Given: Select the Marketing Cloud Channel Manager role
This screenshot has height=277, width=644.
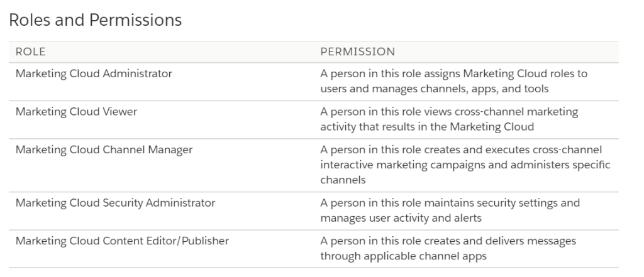Looking at the screenshot, I should 104,149.
